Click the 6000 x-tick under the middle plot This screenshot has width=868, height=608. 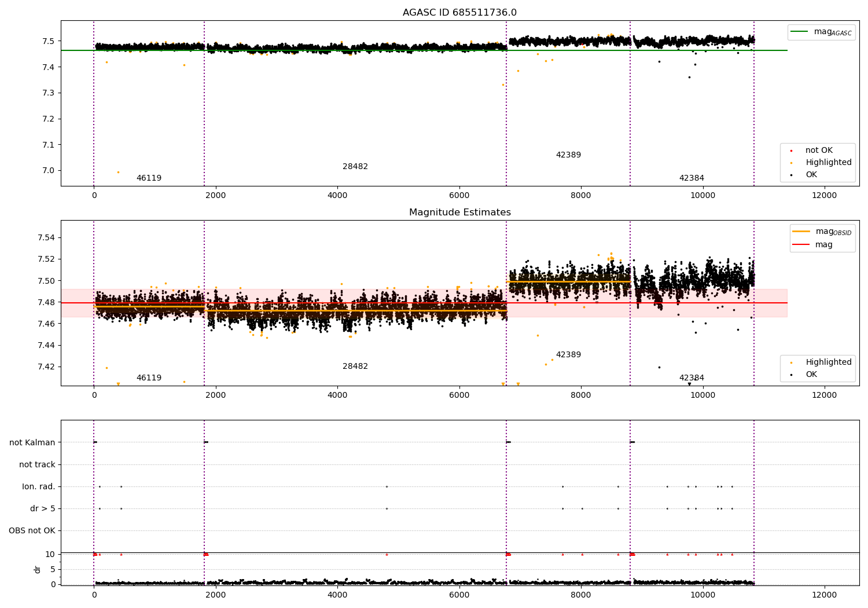(459, 395)
